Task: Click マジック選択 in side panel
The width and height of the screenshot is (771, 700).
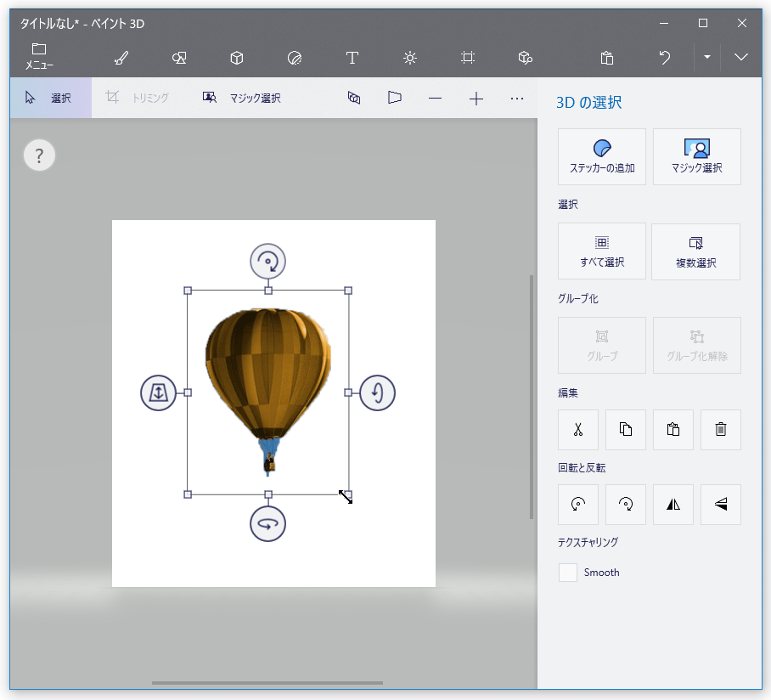Action: (x=697, y=157)
